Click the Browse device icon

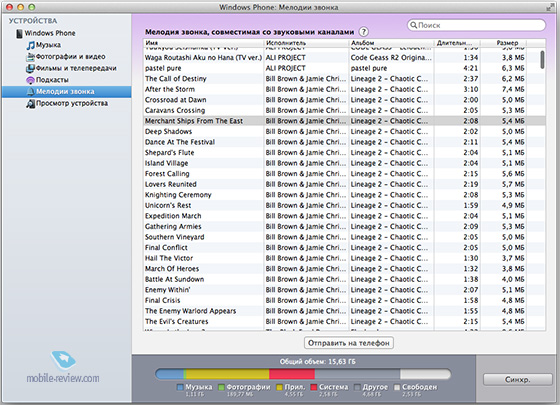click(x=31, y=104)
